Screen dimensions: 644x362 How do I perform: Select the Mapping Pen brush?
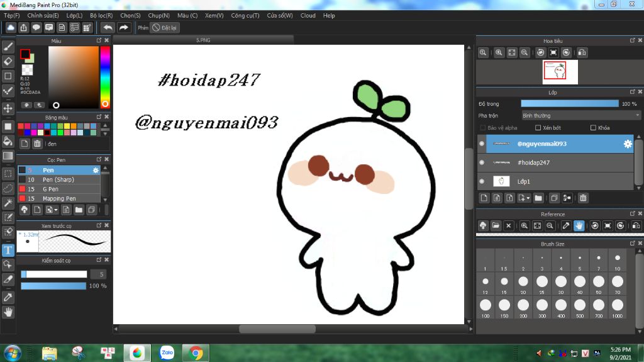click(x=59, y=198)
